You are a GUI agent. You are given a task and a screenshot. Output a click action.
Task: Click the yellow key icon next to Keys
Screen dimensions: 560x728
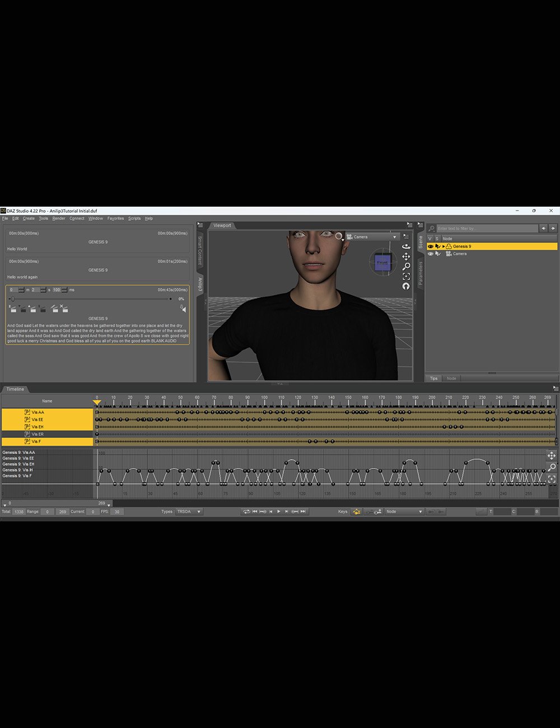coord(356,511)
